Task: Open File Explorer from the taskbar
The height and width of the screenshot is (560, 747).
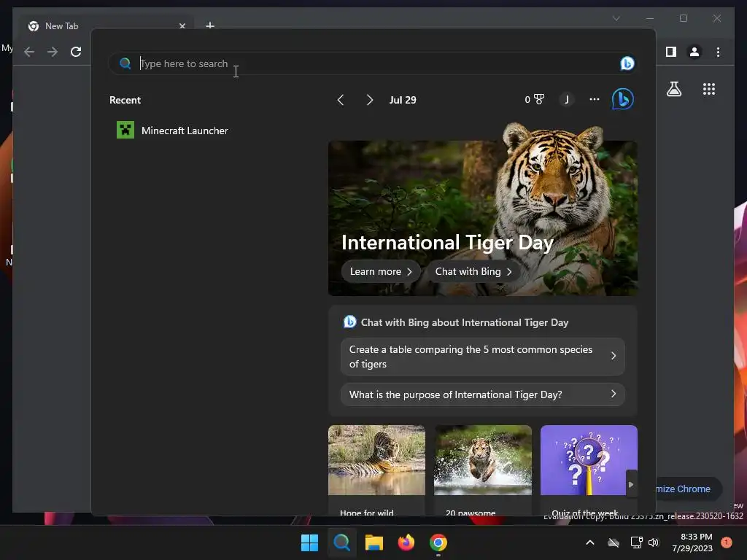Action: click(x=374, y=542)
